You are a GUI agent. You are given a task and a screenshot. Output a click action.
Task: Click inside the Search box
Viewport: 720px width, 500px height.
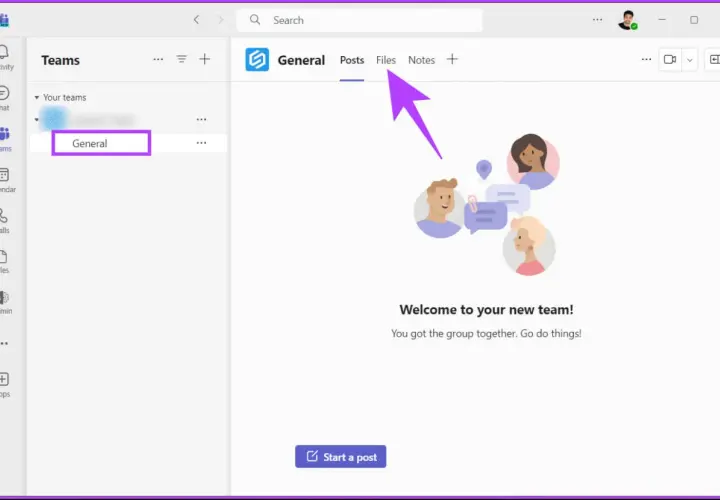pos(359,20)
